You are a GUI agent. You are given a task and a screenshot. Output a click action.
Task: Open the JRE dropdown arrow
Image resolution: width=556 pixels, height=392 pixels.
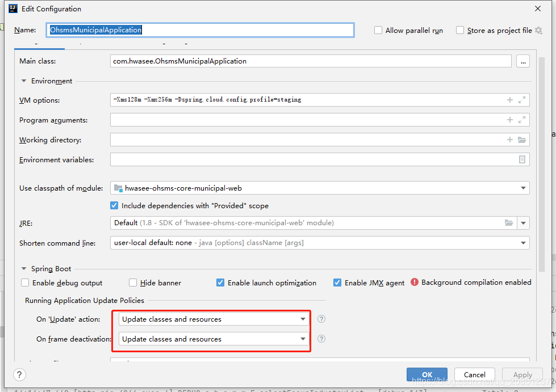click(x=524, y=223)
